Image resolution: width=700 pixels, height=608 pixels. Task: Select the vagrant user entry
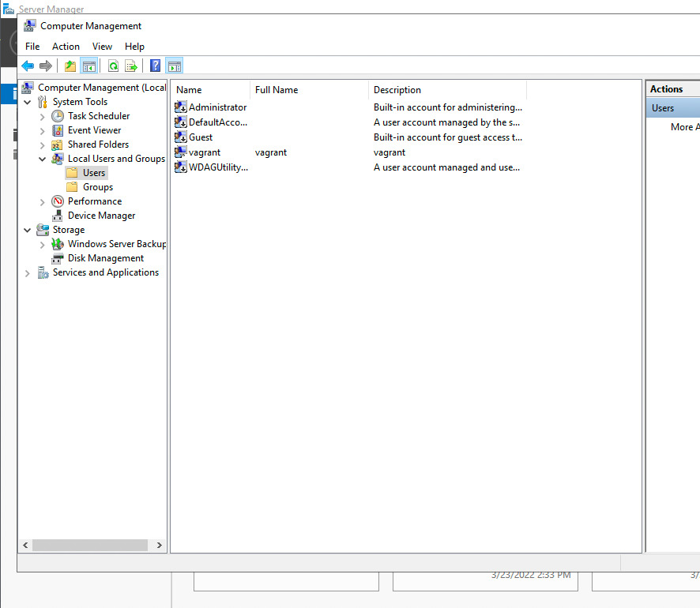(204, 152)
